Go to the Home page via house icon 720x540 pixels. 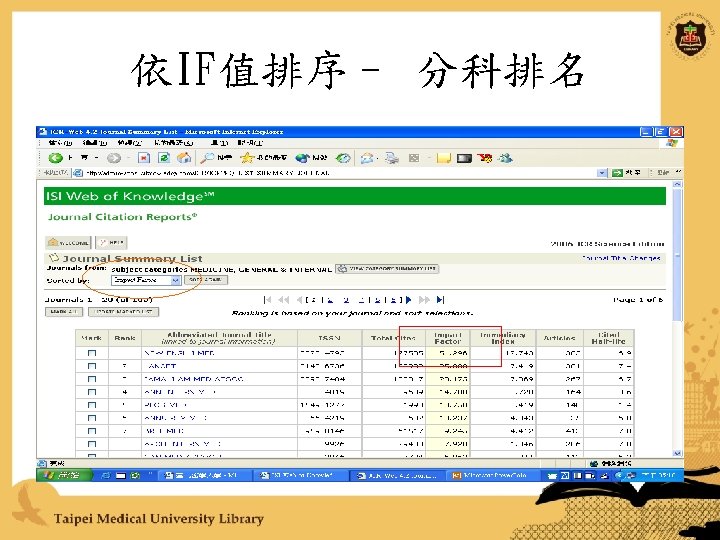pyautogui.click(x=184, y=158)
